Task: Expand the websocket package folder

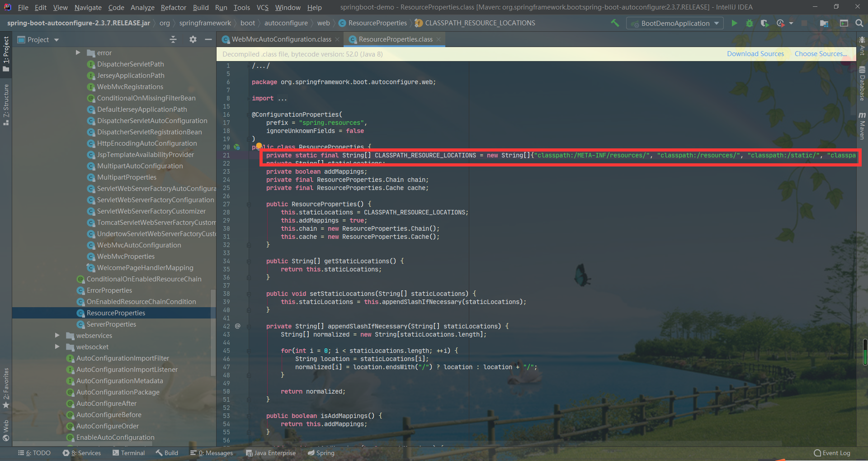Action: click(57, 347)
